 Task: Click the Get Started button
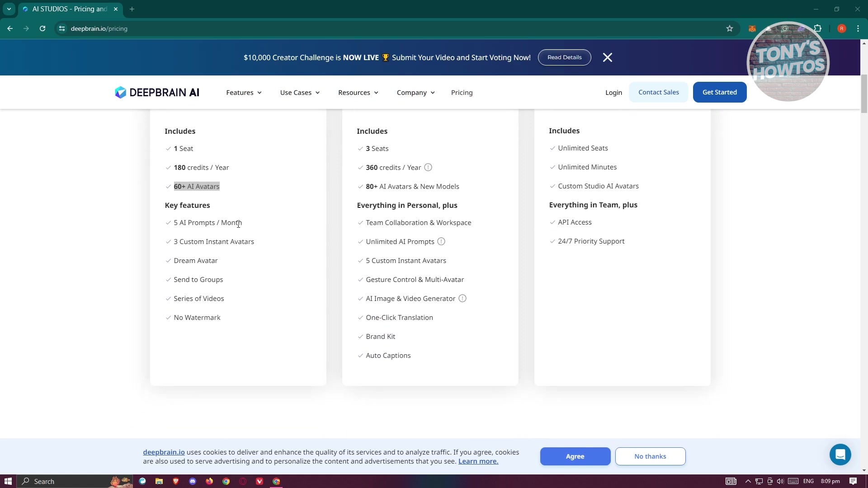point(719,92)
